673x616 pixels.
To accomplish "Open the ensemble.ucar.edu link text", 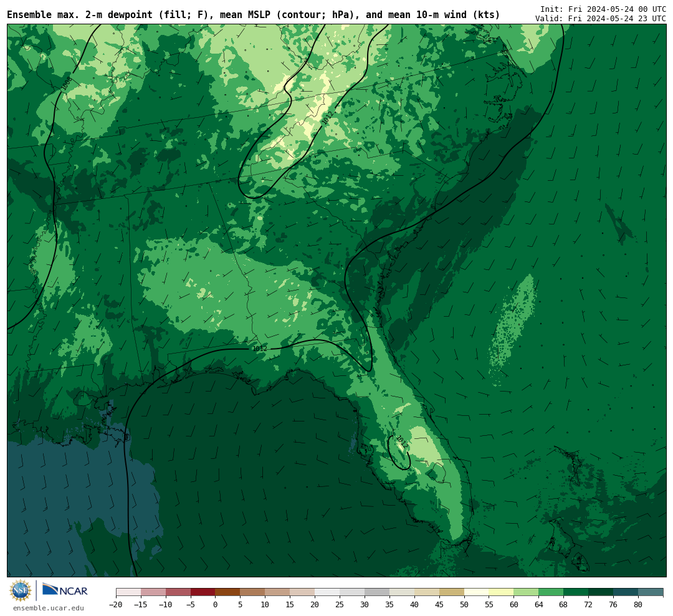I will coord(49,608).
